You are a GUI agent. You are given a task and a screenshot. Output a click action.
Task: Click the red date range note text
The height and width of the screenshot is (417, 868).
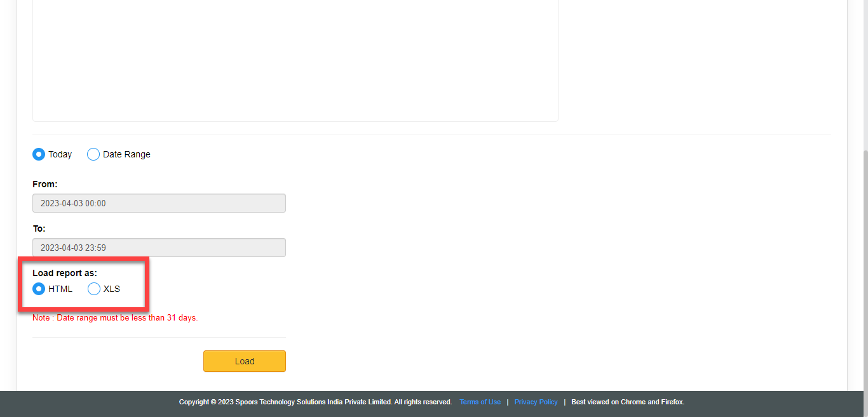pyautogui.click(x=115, y=317)
